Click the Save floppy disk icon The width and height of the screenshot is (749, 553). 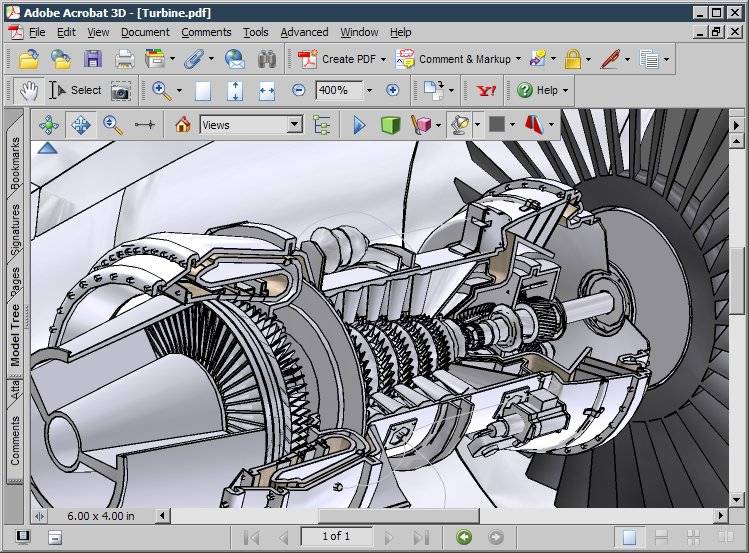pyautogui.click(x=92, y=59)
